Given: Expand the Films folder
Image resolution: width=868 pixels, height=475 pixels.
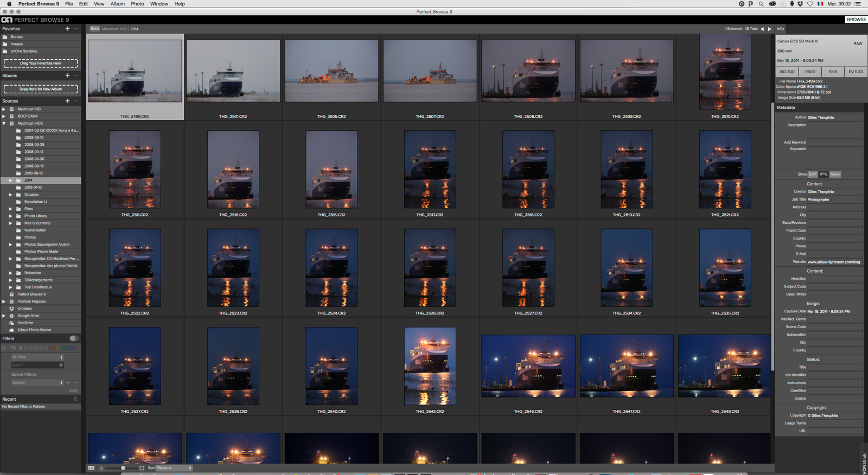Looking at the screenshot, I should click(10, 209).
